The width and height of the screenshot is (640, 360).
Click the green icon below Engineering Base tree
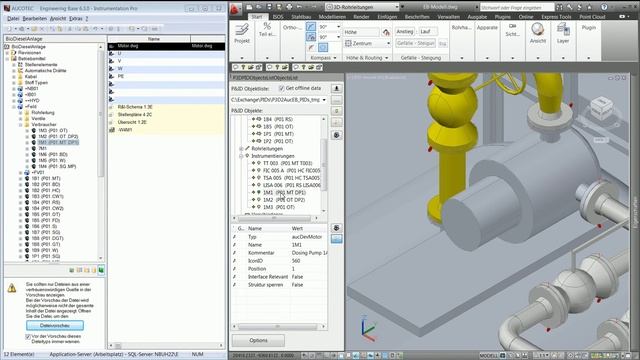coord(101,270)
